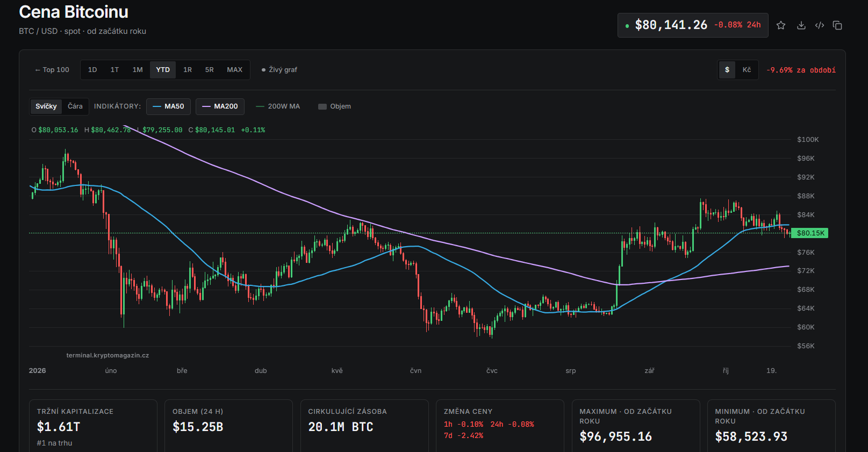Click the $80.15K current price label
Image resolution: width=868 pixels, height=452 pixels.
click(810, 233)
